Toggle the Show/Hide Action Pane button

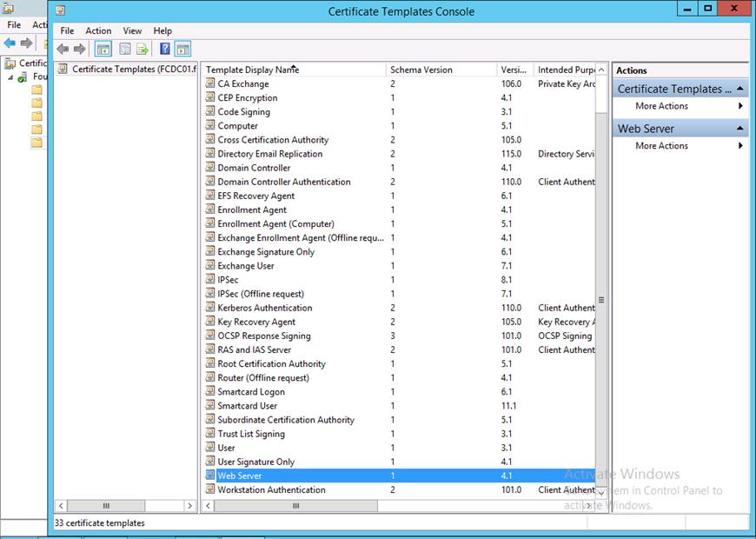(x=182, y=50)
